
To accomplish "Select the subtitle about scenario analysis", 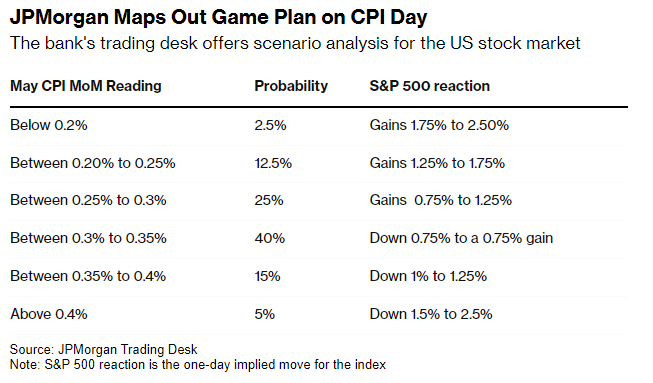I will click(x=295, y=43).
